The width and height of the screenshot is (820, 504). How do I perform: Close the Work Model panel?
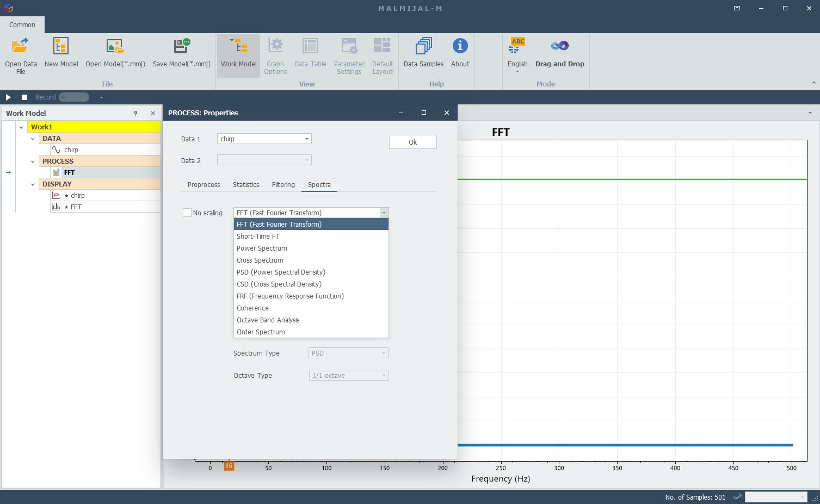coord(153,113)
